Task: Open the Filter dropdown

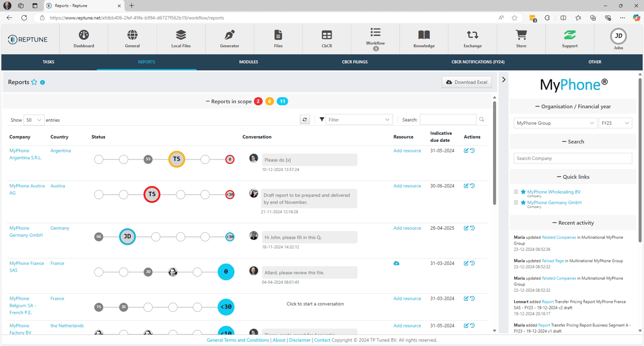Action: [x=358, y=119]
